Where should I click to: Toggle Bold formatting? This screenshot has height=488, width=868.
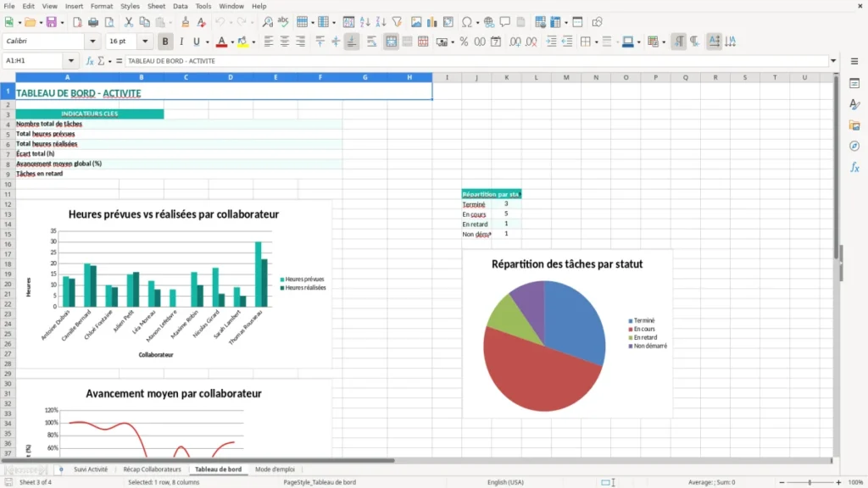click(x=165, y=42)
